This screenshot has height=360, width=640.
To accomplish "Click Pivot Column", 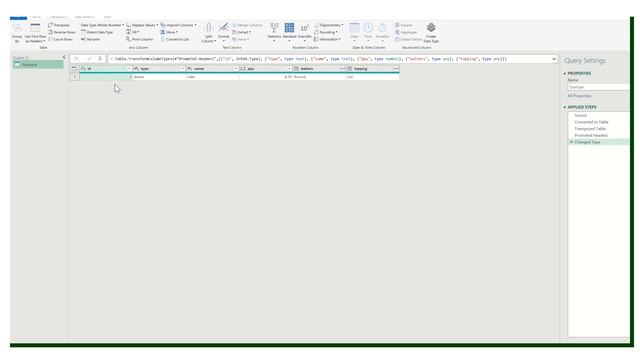I will (x=140, y=39).
